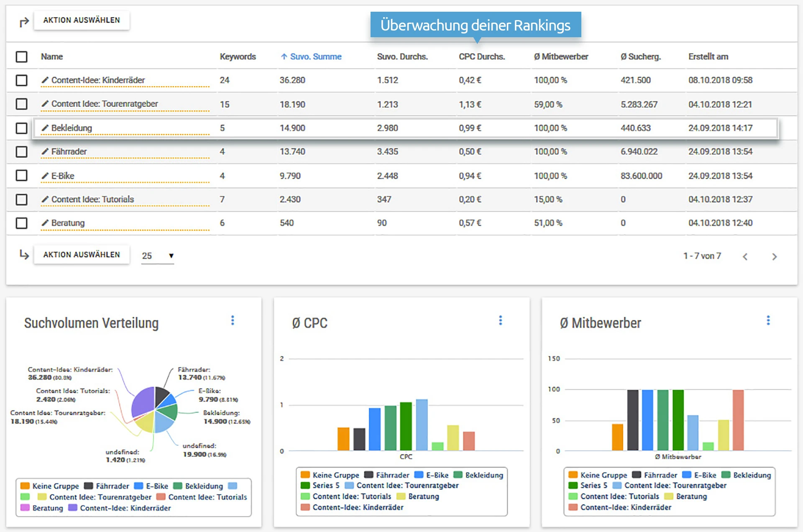Click the bulk action arrow icon below the table

pos(24,254)
